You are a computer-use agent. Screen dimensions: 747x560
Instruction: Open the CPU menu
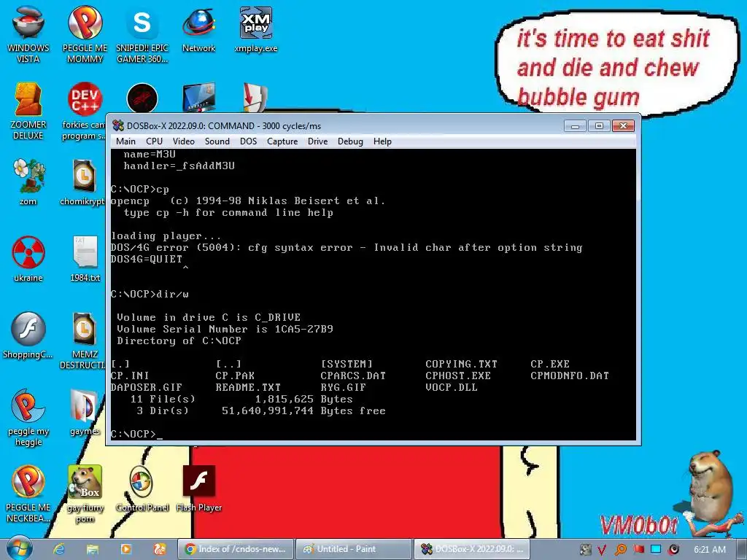(155, 141)
